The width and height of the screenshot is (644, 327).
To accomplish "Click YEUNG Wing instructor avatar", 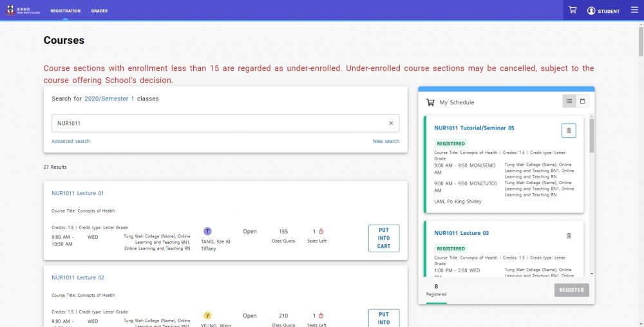I will click(x=208, y=315).
